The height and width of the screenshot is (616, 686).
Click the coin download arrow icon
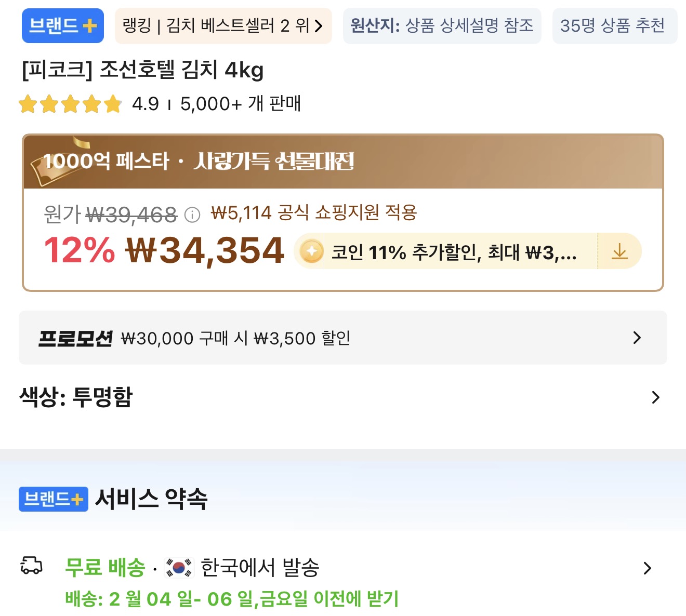tap(619, 252)
